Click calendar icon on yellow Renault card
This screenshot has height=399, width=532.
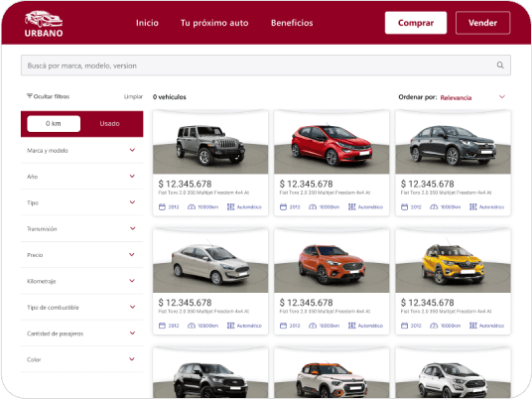(404, 326)
